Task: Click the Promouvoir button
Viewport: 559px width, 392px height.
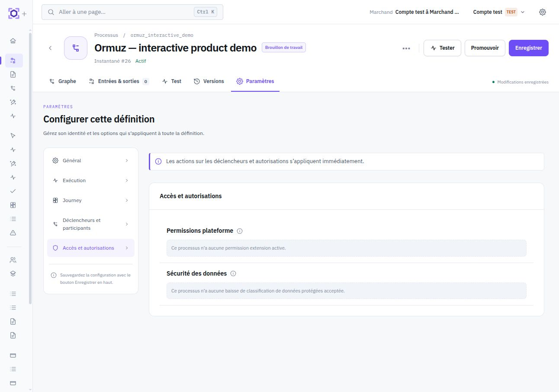Action: click(x=485, y=48)
